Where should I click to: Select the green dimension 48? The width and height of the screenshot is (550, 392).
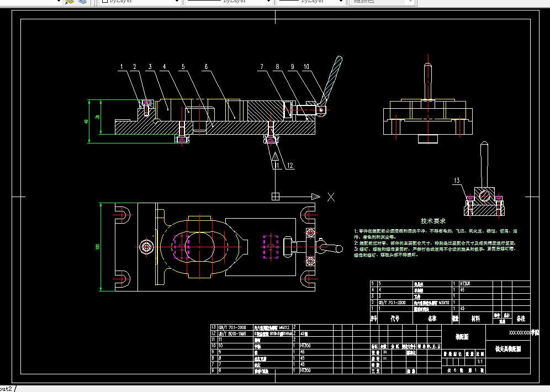(x=87, y=121)
